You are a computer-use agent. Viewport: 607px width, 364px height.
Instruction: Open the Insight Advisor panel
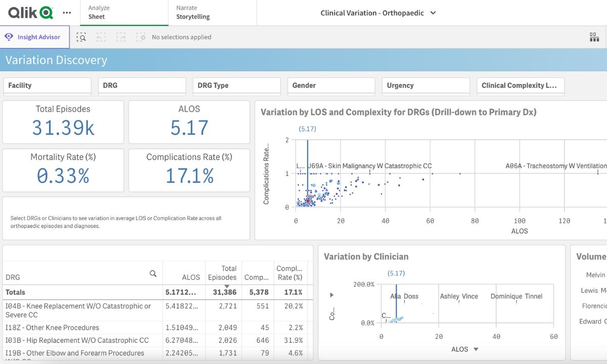(x=34, y=37)
